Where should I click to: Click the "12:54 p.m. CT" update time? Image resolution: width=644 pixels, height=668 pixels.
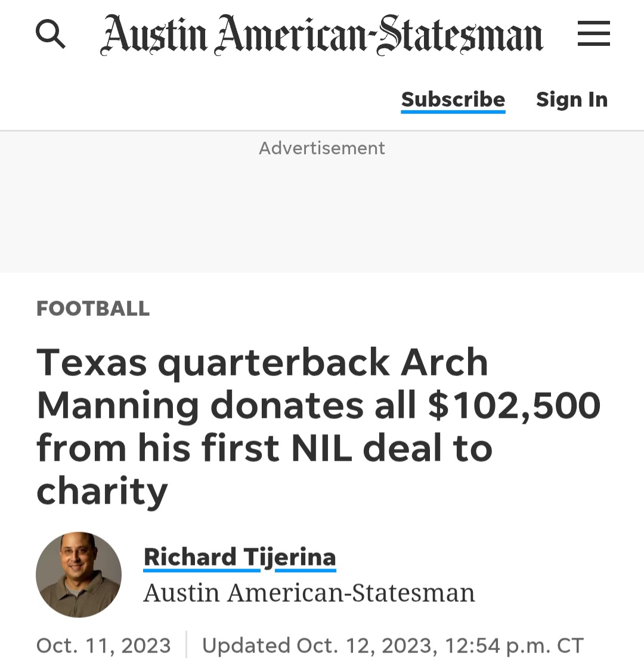513,645
